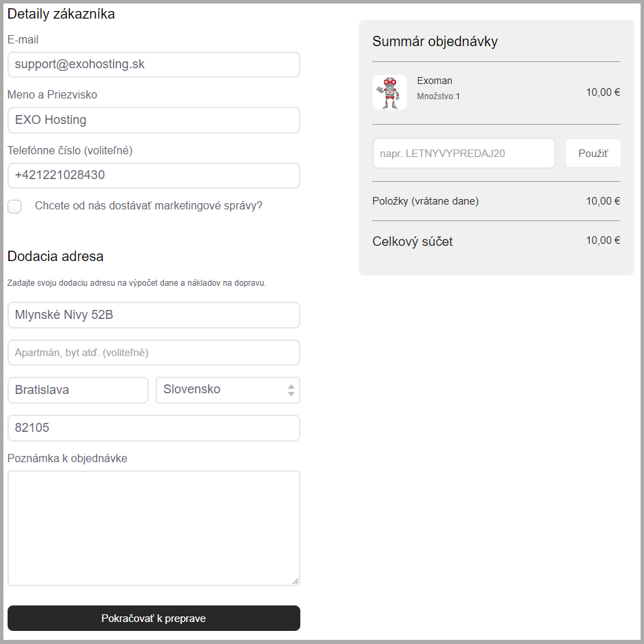The height and width of the screenshot is (644, 644).
Task: Click the E-mail input field
Action: click(154, 65)
